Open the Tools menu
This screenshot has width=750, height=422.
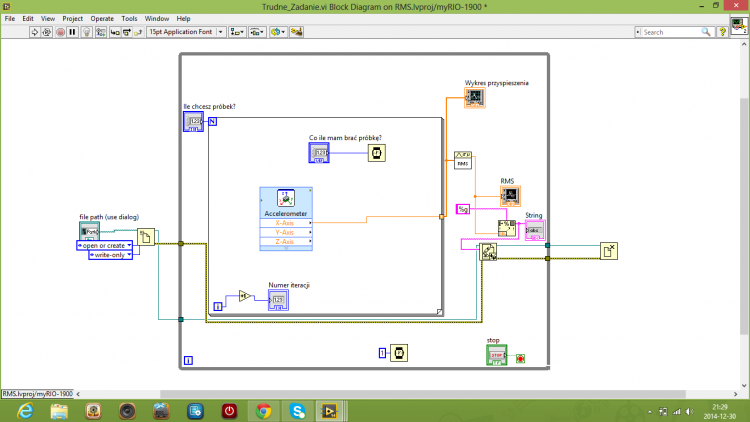129,19
